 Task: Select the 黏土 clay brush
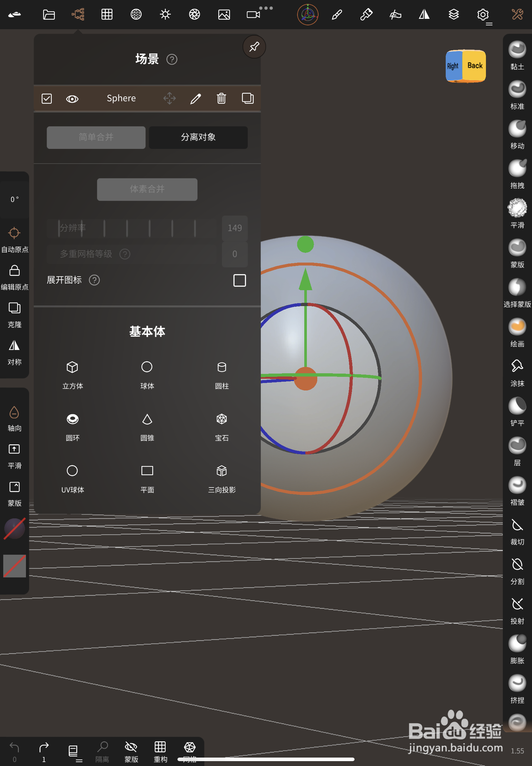click(517, 56)
